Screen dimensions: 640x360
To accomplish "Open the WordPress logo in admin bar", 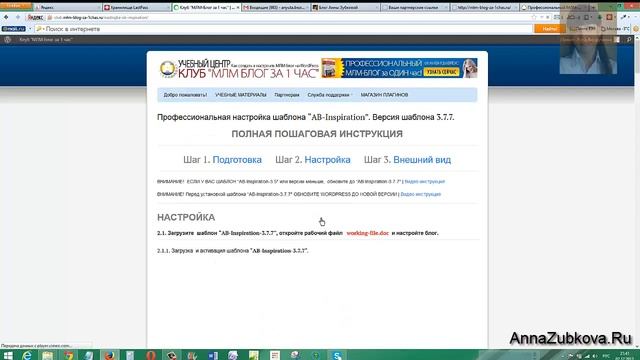I will 7,40.
